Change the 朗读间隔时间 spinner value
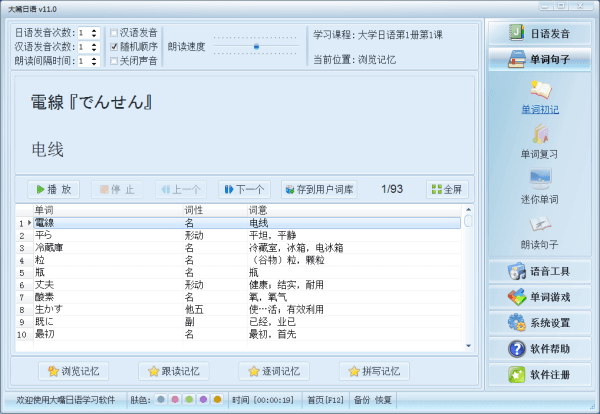Screen dimensions: 600x414 pos(96,61)
